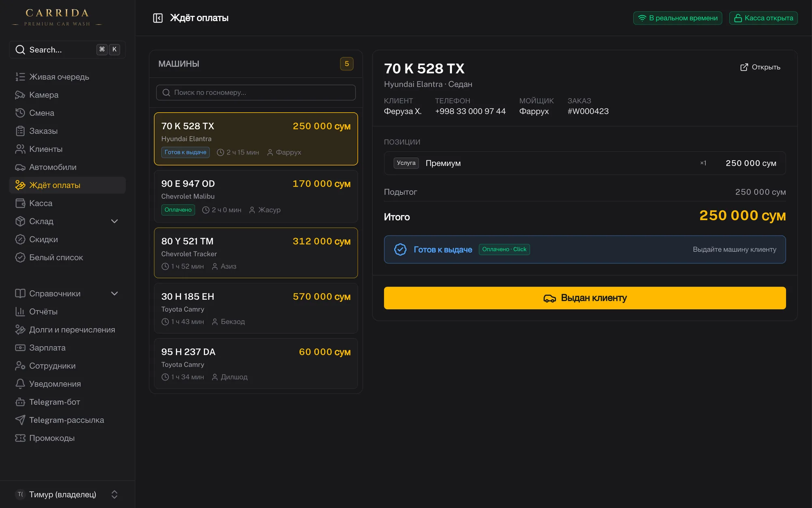Select car 30 H 185 EH card
Image resolution: width=812 pixels, height=508 pixels.
(x=256, y=308)
